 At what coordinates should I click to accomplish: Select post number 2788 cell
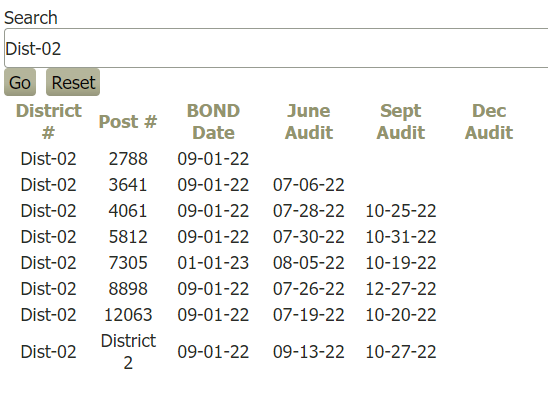(128, 159)
